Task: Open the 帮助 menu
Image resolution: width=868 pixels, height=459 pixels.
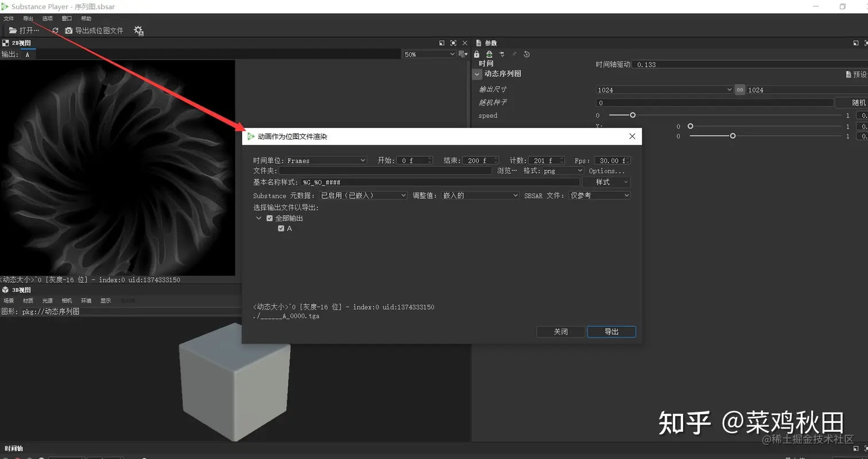Action: 86,19
